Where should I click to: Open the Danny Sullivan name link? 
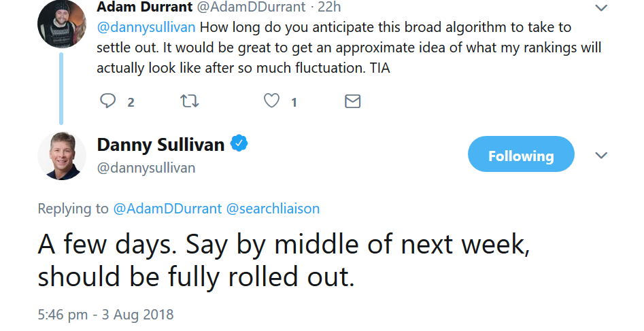point(160,144)
